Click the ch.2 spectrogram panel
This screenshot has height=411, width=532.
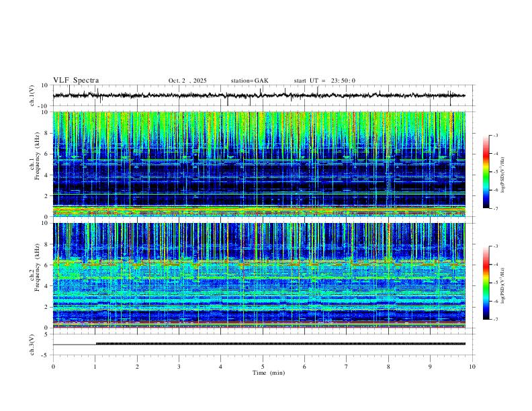tap(259, 275)
